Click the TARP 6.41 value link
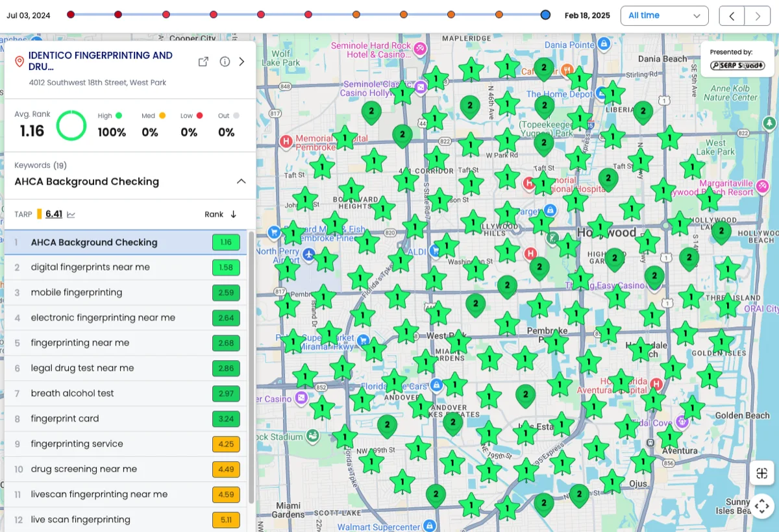Viewport: 779px width, 532px height. coord(54,214)
